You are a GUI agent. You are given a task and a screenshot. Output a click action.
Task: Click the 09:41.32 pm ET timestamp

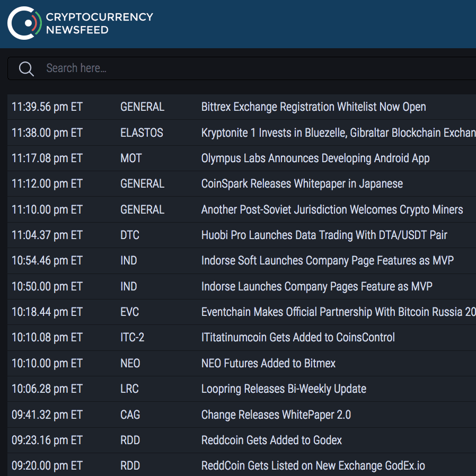tap(47, 415)
